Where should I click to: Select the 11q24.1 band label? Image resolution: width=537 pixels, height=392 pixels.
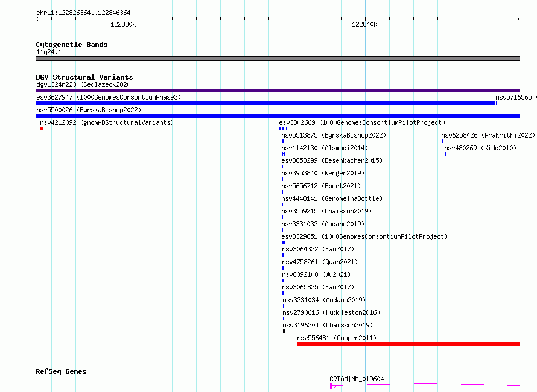pos(49,52)
